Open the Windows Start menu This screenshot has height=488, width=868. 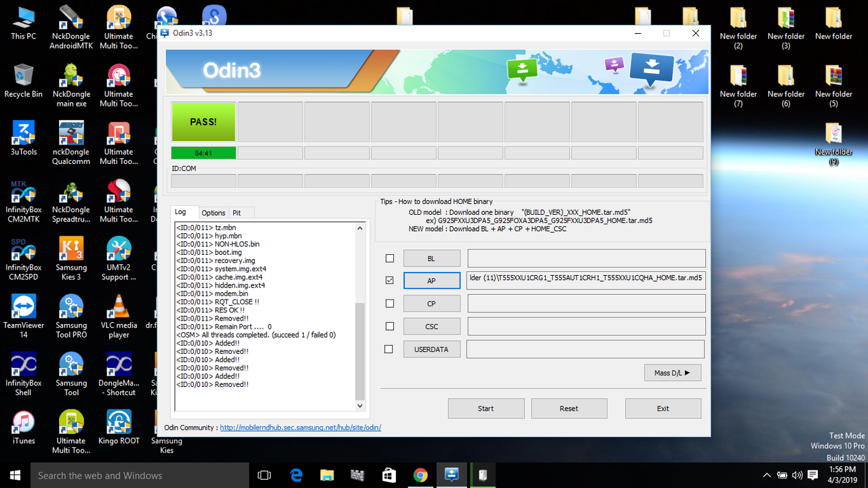click(x=15, y=475)
